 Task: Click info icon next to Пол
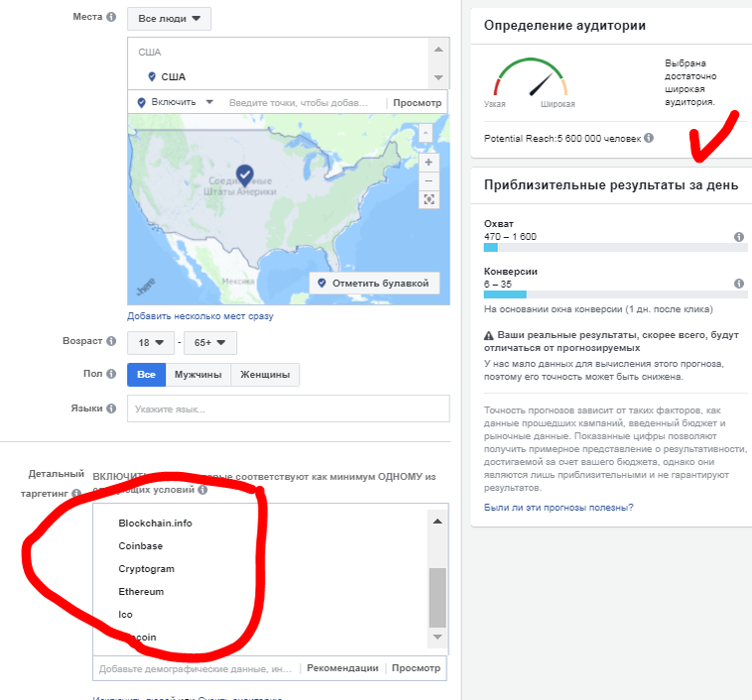(111, 374)
